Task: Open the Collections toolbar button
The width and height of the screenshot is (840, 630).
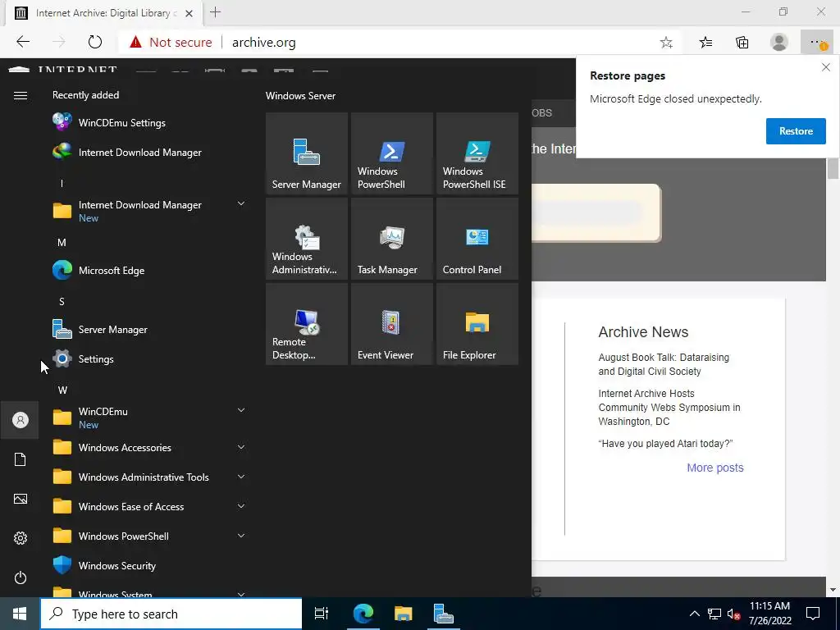Action: tap(742, 43)
